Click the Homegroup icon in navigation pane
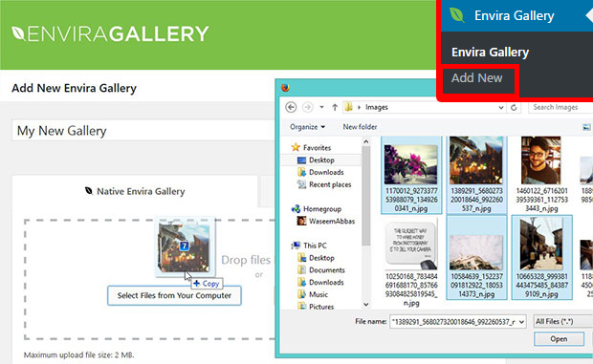Viewport: 593px width, 364px height. point(296,209)
